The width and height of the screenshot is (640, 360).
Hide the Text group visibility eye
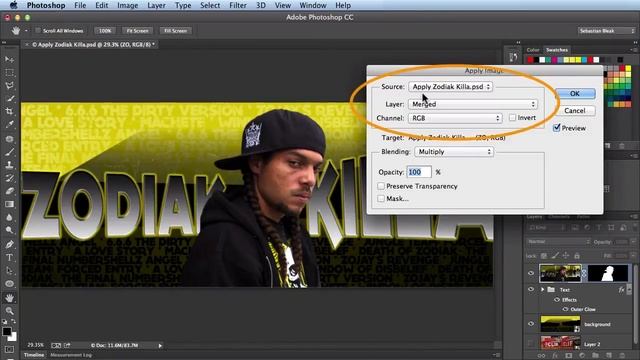click(531, 289)
